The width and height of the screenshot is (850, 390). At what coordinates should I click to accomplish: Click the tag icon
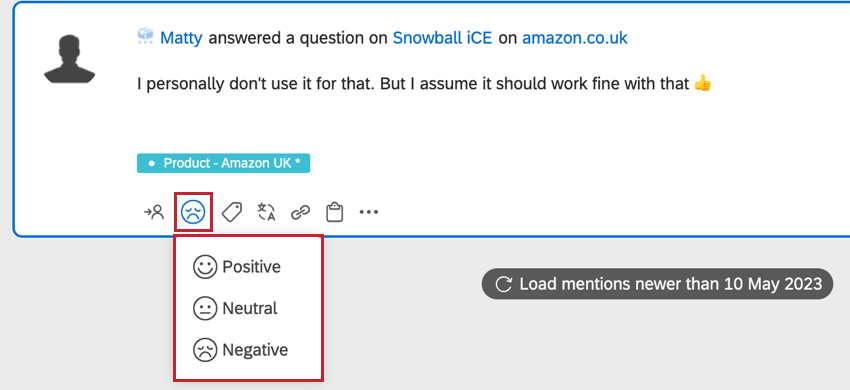coord(232,212)
